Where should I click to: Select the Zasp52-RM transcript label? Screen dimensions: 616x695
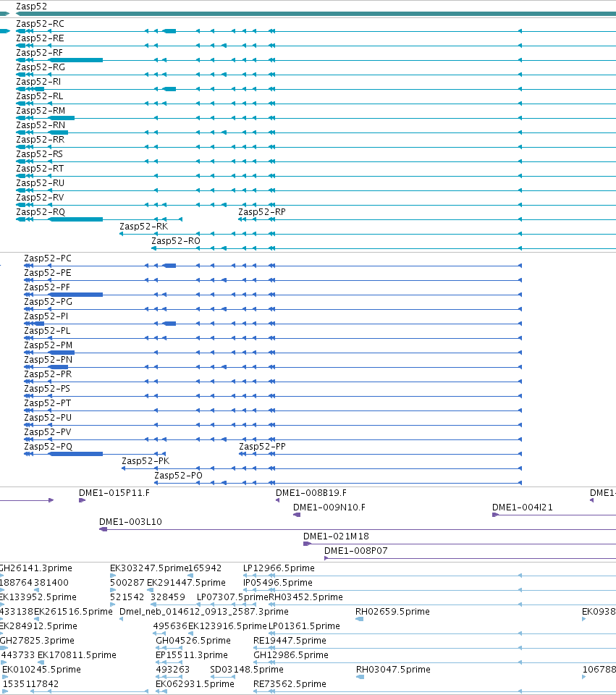[41, 111]
